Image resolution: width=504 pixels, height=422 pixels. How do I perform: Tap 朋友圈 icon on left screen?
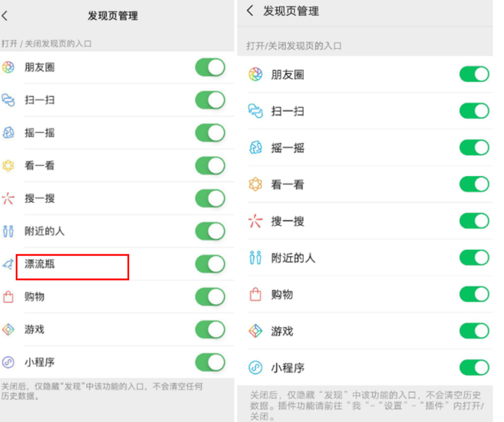click(x=8, y=67)
